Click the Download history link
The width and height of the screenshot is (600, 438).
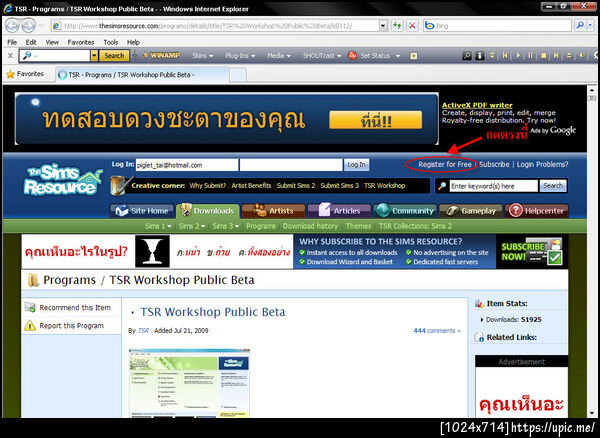pyautogui.click(x=310, y=226)
